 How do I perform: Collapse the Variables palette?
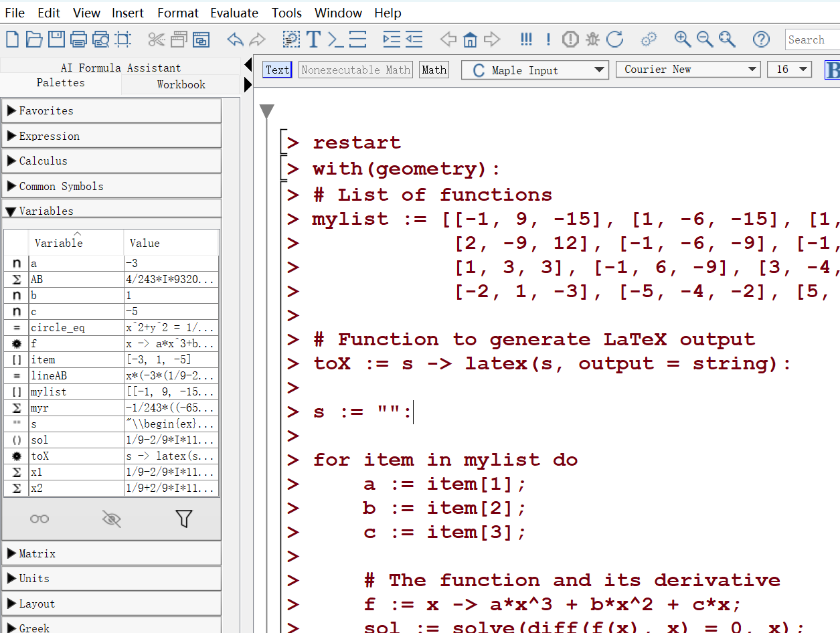coord(112,210)
